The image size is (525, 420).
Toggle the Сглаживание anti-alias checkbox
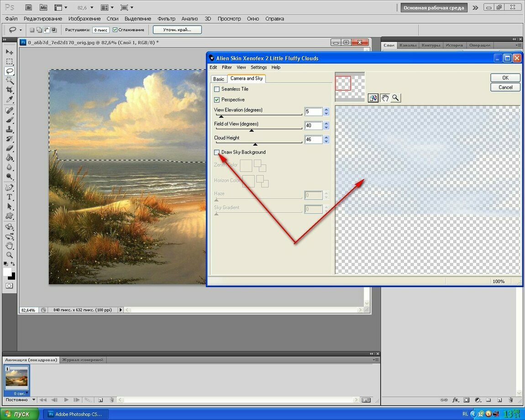pyautogui.click(x=115, y=30)
